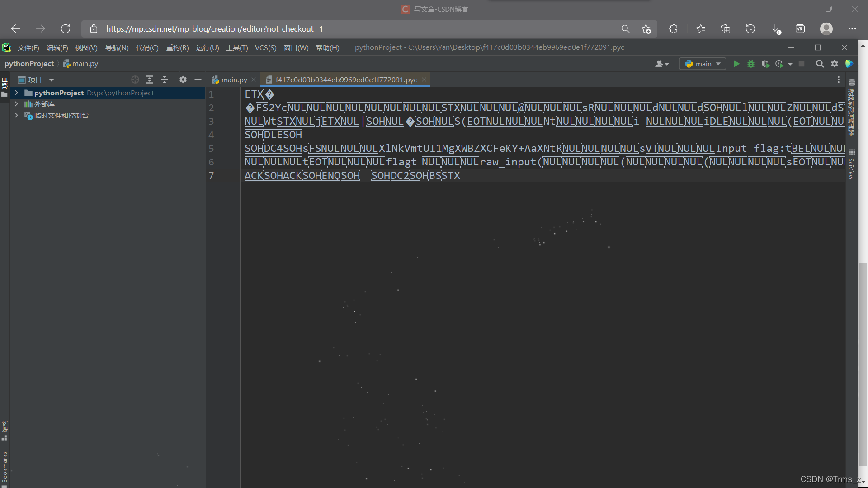This screenshot has width=868, height=488.
Task: Click pythonProject breadcrumb in navigation bar
Action: pos(29,64)
